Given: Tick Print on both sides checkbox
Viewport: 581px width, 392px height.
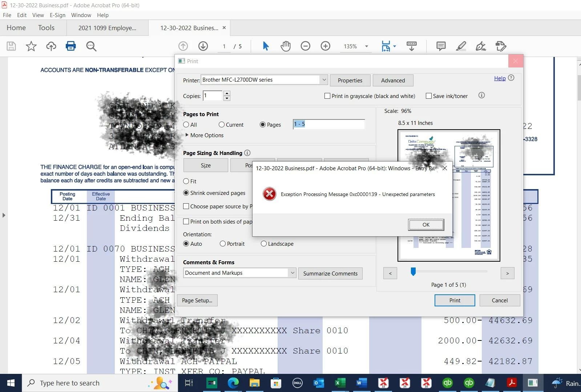Looking at the screenshot, I should pyautogui.click(x=186, y=221).
